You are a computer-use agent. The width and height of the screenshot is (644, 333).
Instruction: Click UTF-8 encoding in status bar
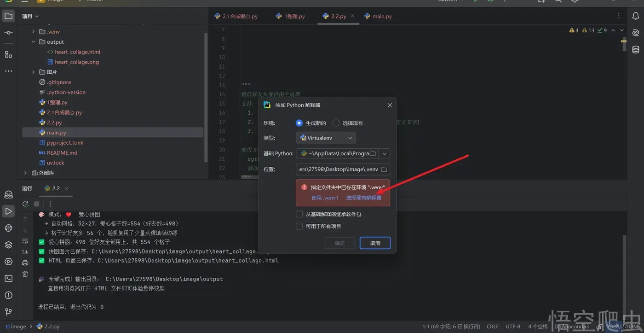pos(513,327)
